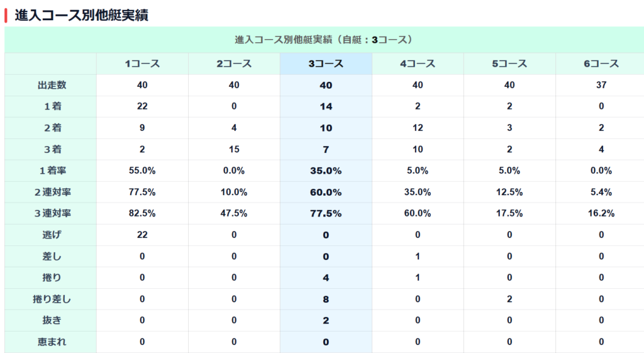Click the 出走数 row label
This screenshot has height=353, width=644.
[51, 85]
